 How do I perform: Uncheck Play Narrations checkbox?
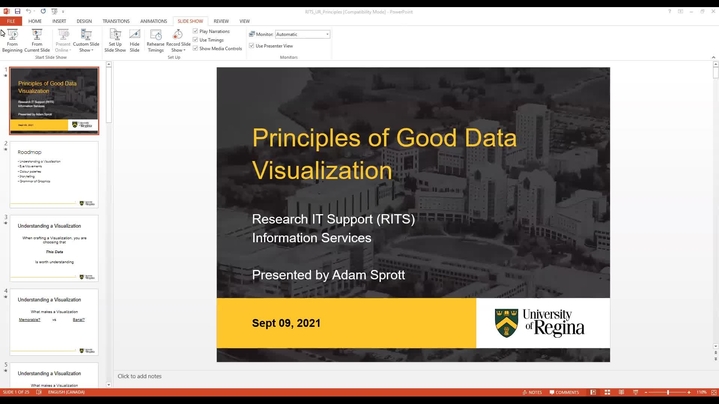(x=196, y=31)
